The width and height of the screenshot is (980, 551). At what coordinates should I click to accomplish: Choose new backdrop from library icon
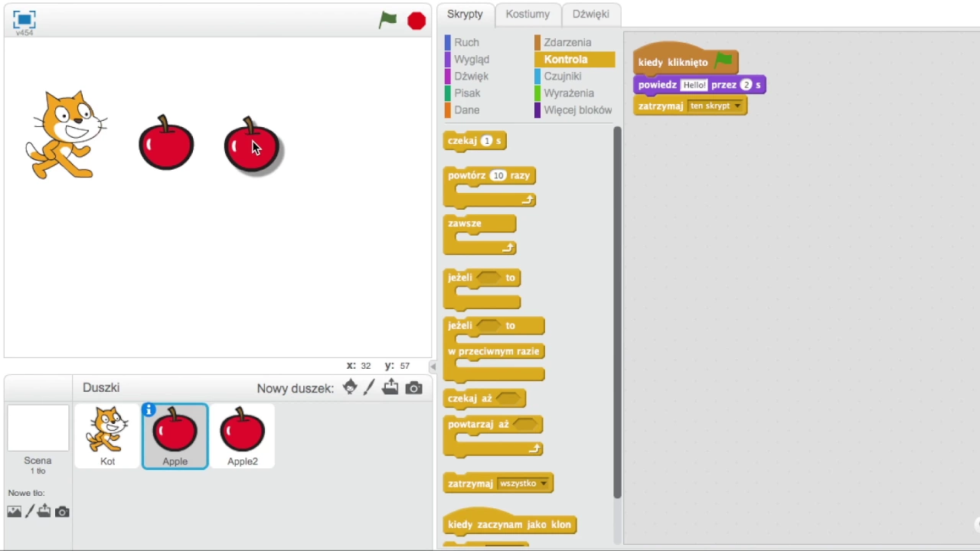pyautogui.click(x=14, y=511)
